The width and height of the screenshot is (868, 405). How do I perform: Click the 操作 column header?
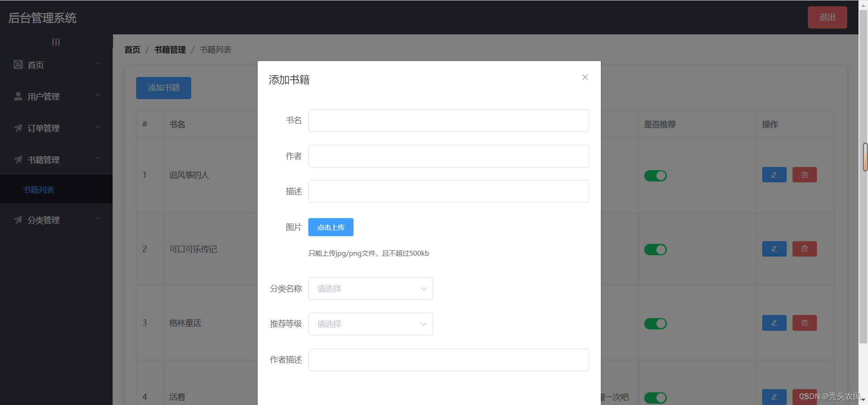(770, 124)
